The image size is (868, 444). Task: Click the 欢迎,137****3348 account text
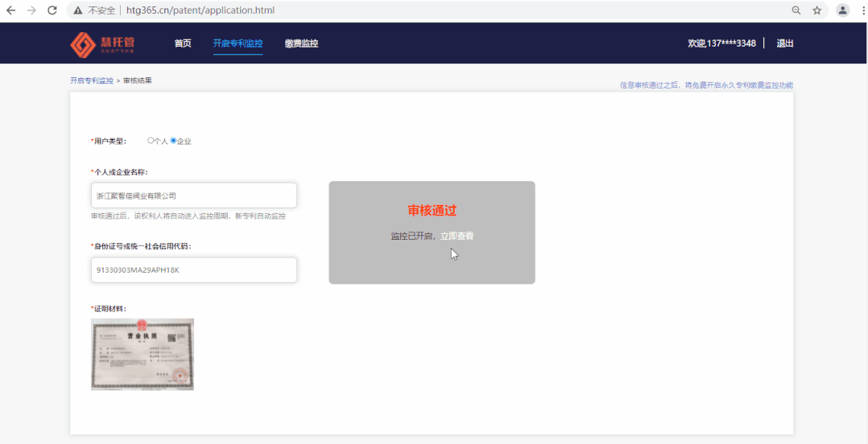(721, 43)
